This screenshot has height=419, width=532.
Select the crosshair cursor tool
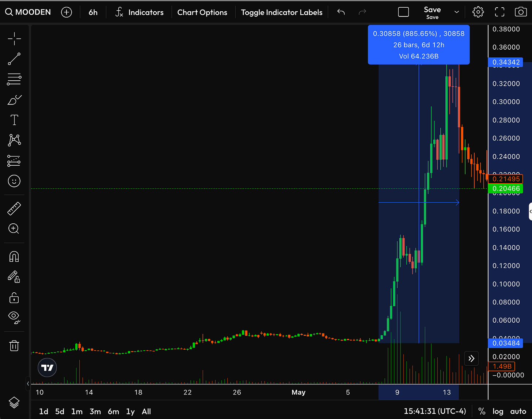pos(14,39)
